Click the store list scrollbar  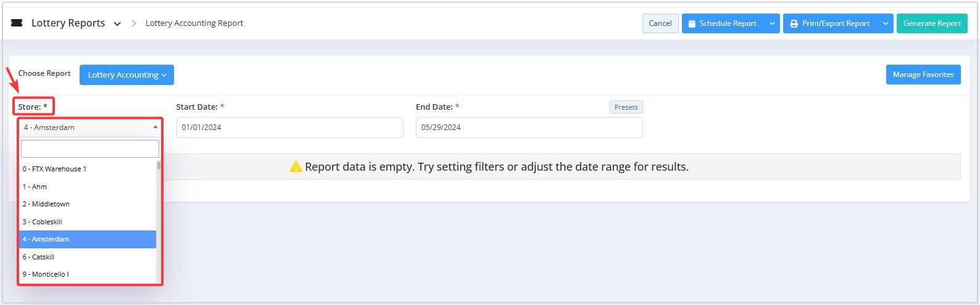(159, 221)
